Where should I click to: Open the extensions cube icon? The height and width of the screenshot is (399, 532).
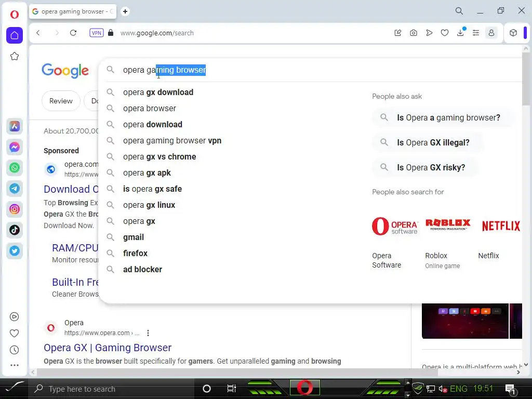click(513, 33)
